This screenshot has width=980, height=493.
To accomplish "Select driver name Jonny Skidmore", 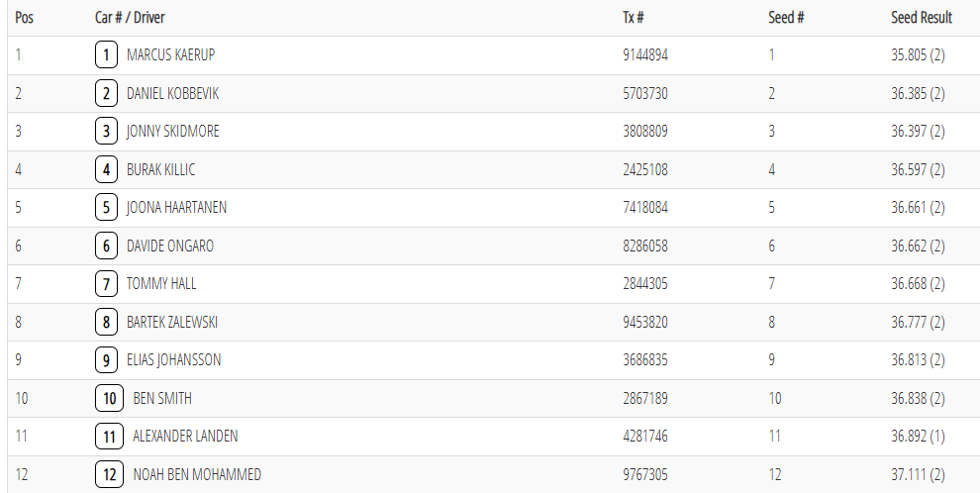I will click(x=173, y=132).
